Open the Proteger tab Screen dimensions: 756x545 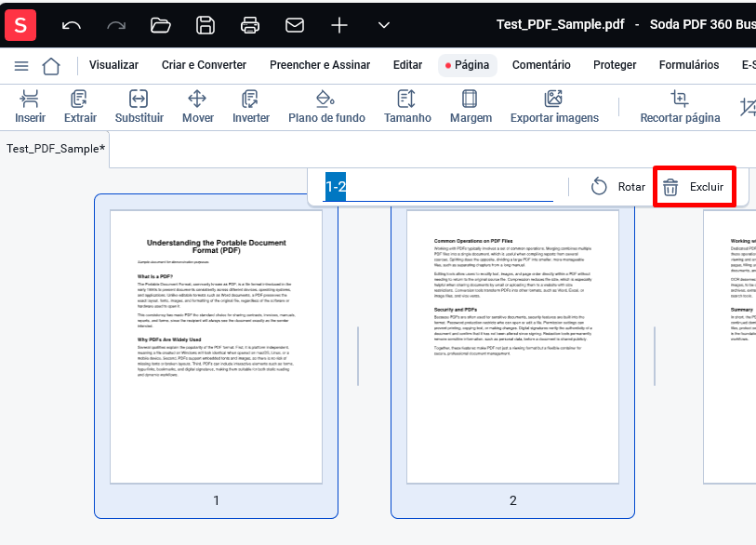click(615, 65)
